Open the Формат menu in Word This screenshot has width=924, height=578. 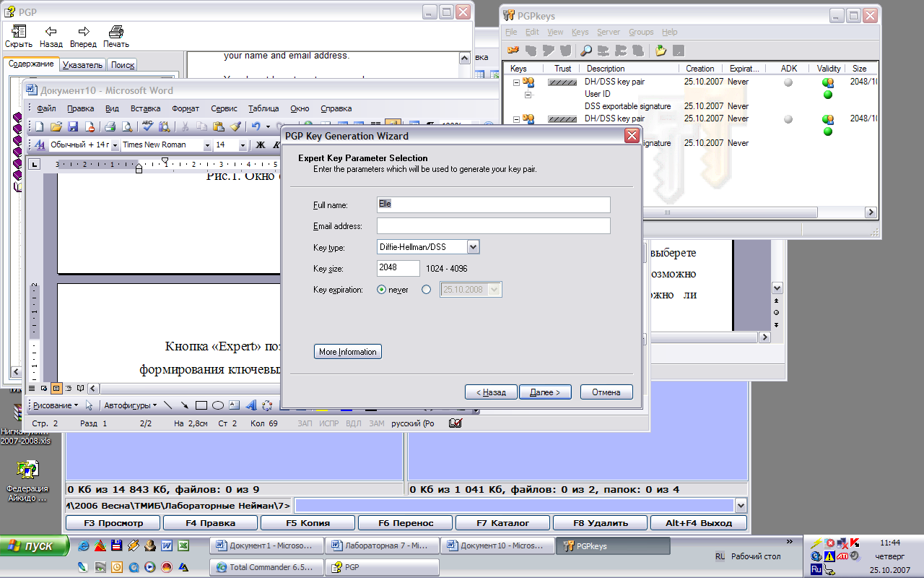click(x=186, y=108)
